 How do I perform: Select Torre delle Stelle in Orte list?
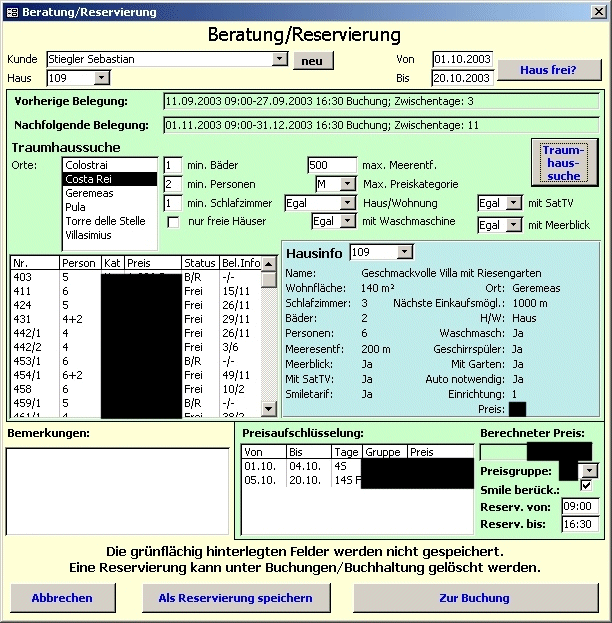110,221
